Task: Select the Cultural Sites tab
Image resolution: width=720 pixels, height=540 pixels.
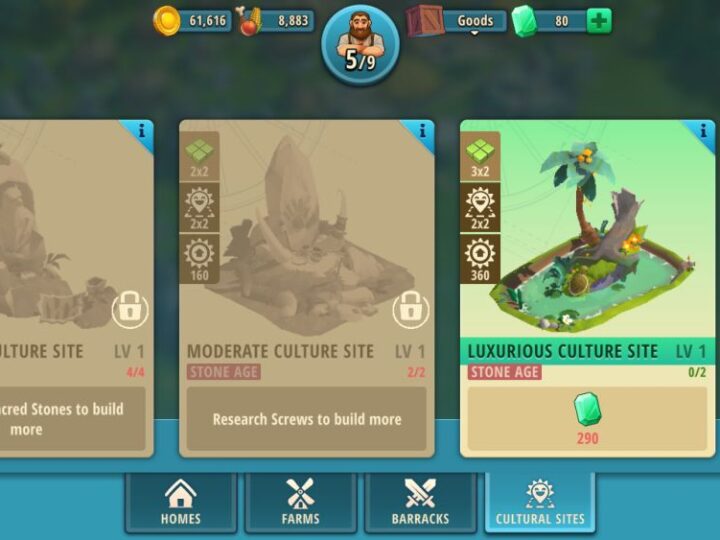Action: pos(540,502)
